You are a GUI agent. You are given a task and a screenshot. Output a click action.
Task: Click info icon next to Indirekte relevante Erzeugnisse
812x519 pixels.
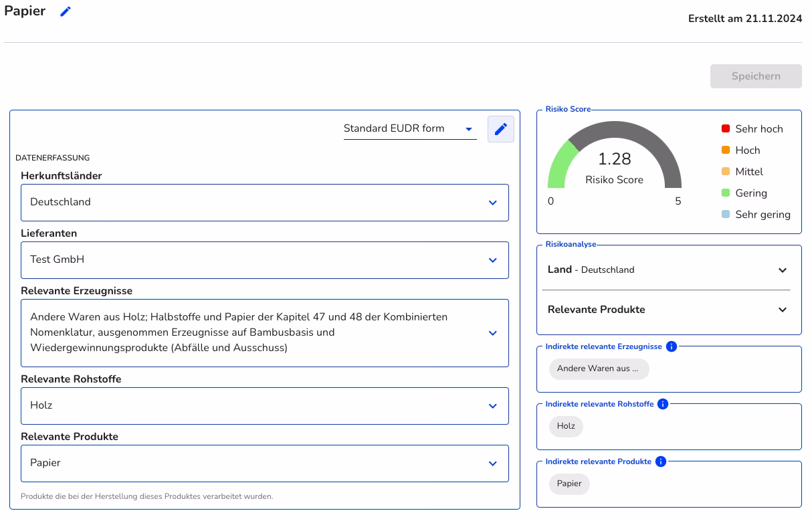672,346
